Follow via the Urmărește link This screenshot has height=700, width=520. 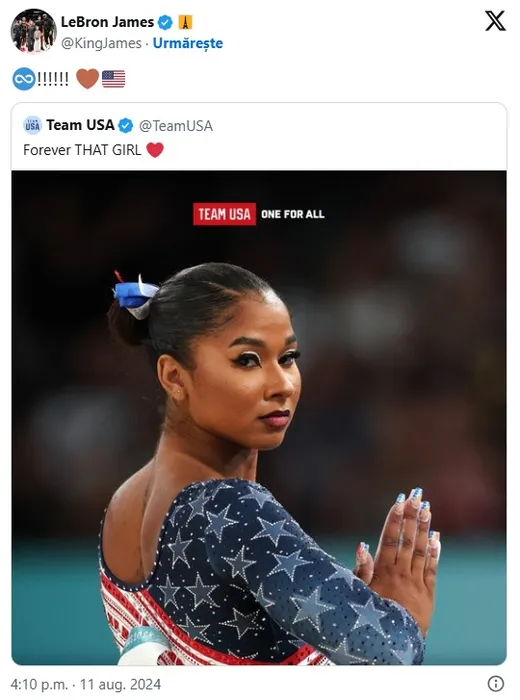click(187, 43)
